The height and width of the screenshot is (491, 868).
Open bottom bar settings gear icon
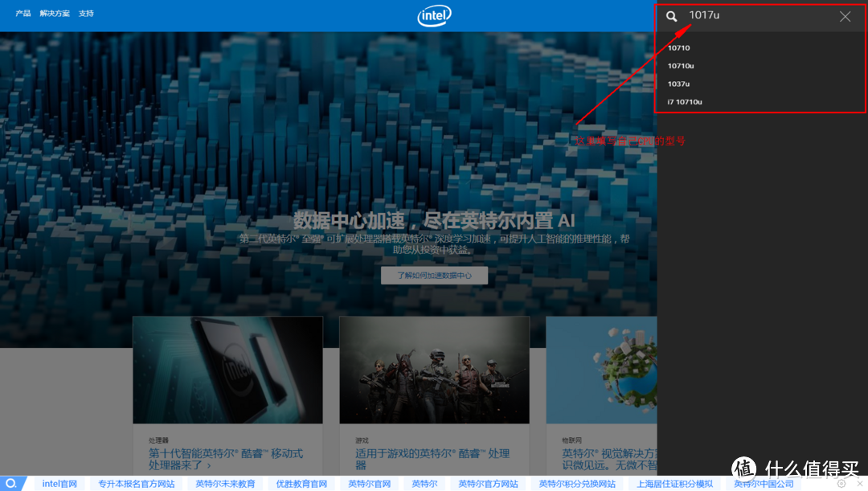[841, 484]
